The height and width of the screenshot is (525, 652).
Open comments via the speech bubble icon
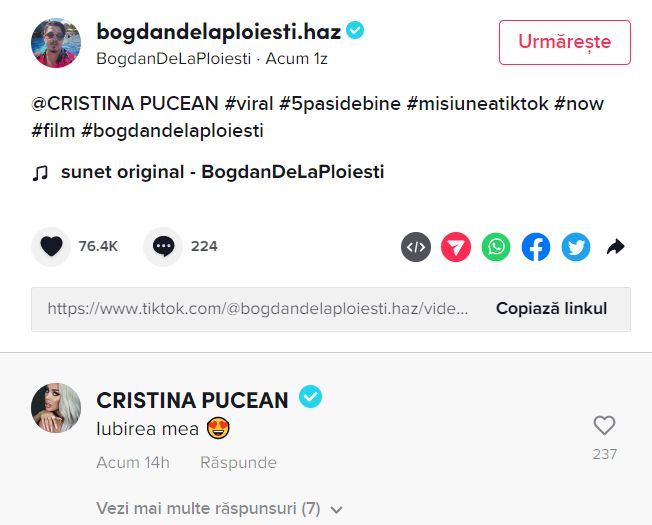(163, 246)
